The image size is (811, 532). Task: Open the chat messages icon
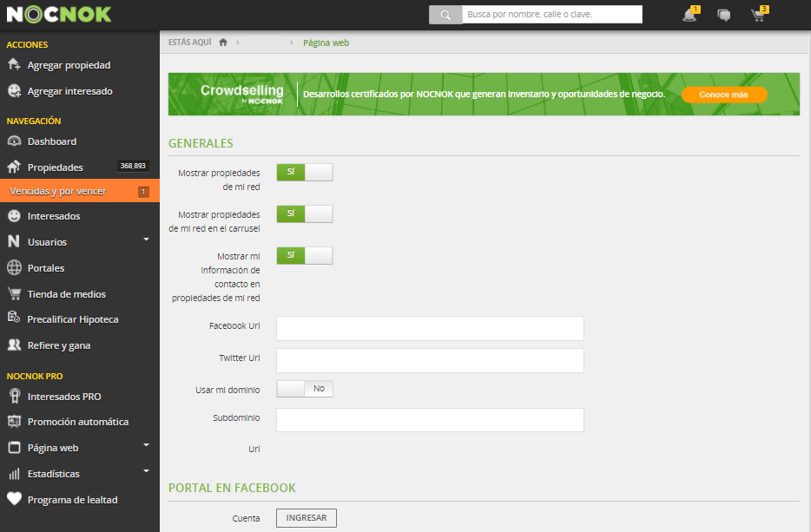point(724,15)
